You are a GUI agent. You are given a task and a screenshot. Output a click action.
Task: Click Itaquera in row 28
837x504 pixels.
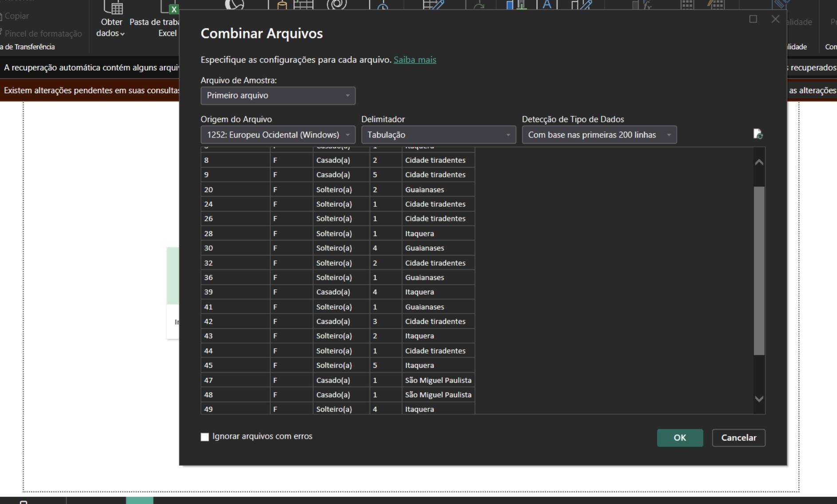point(438,233)
